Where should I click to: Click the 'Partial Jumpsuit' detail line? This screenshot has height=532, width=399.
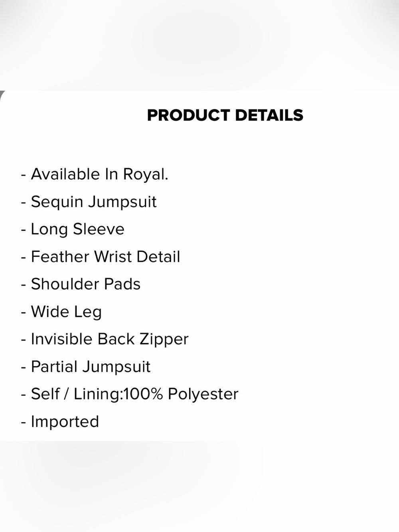coord(86,367)
